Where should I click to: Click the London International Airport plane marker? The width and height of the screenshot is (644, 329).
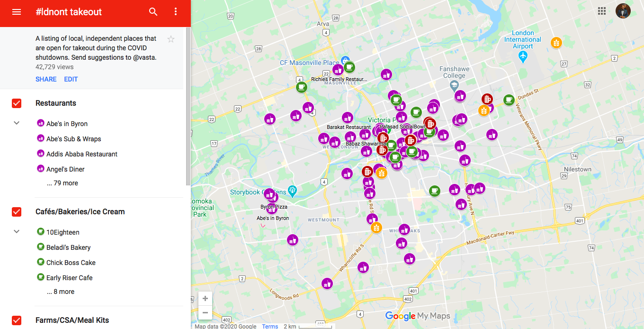523,57
